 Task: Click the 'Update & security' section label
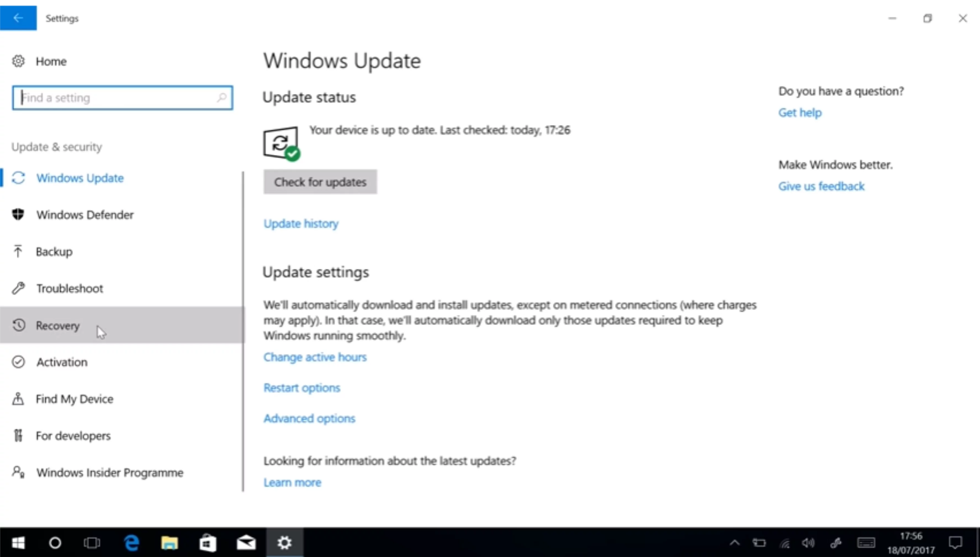coord(57,147)
